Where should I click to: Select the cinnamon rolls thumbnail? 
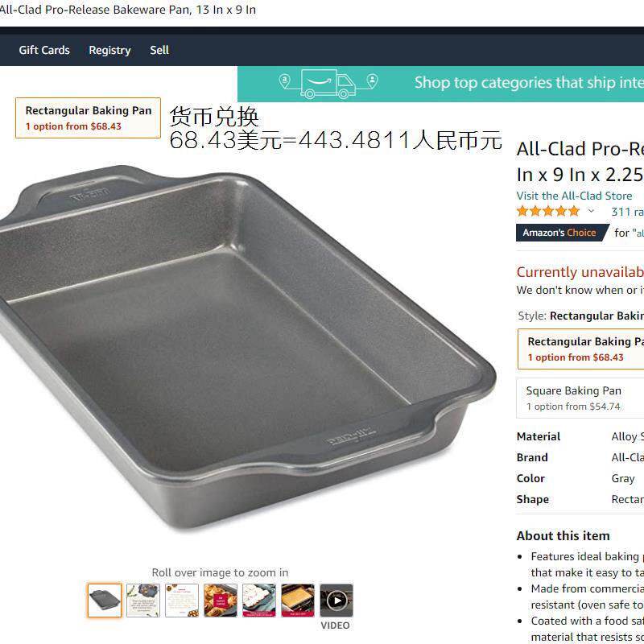[x=220, y=601]
